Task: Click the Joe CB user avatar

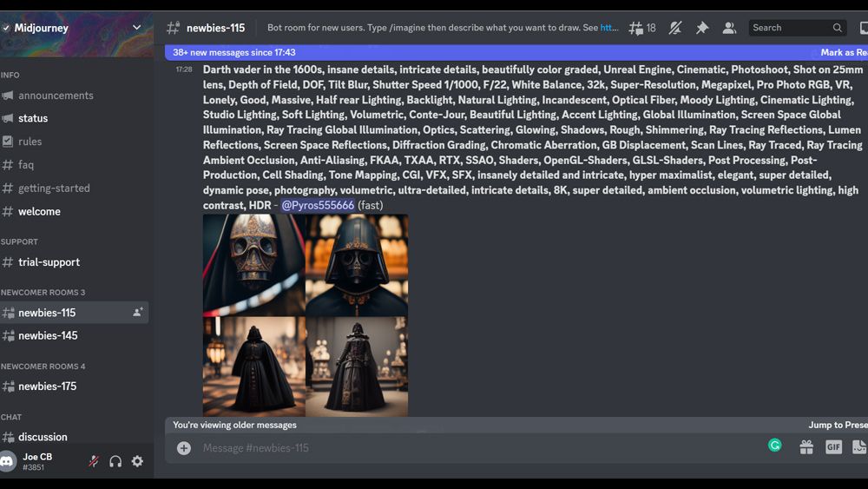Action: 8,461
